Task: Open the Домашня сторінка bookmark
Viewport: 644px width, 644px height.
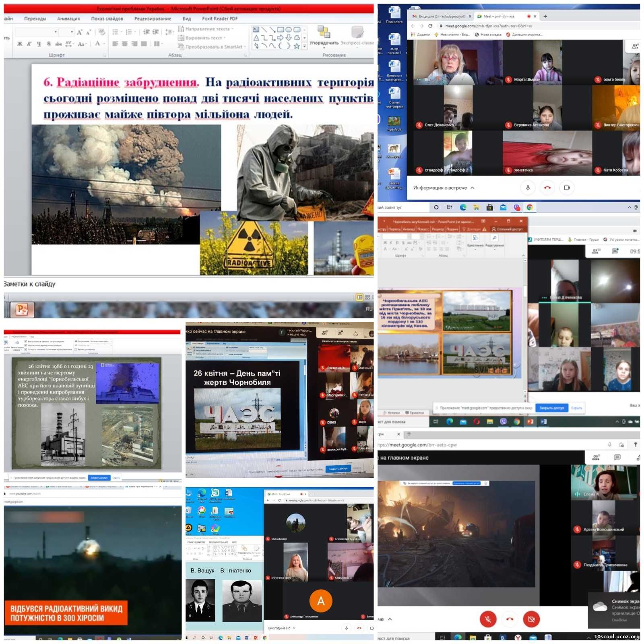Action: (524, 35)
